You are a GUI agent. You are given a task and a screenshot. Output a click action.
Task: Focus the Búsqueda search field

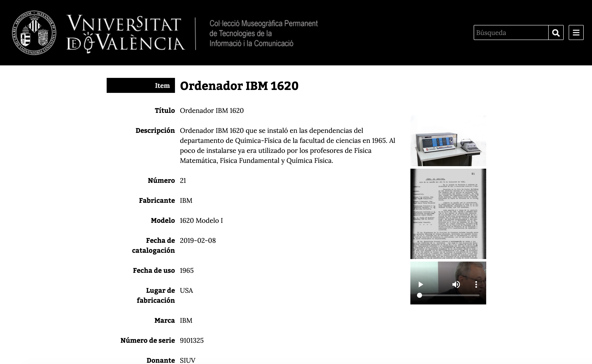click(x=511, y=32)
